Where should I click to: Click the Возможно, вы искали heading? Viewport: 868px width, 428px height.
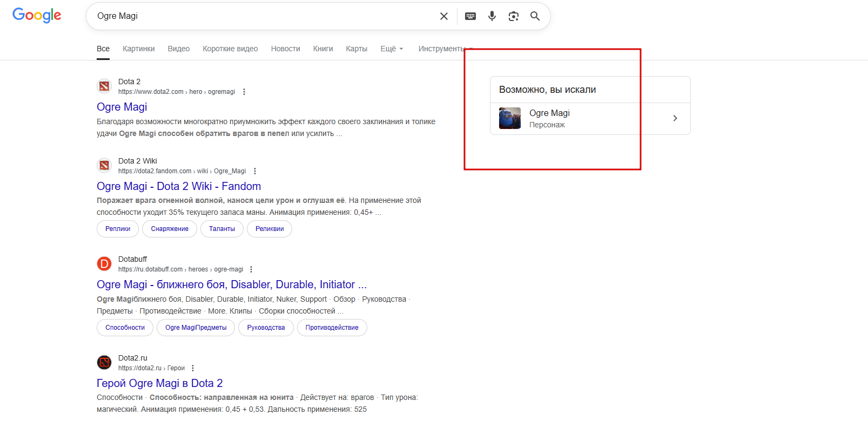548,90
